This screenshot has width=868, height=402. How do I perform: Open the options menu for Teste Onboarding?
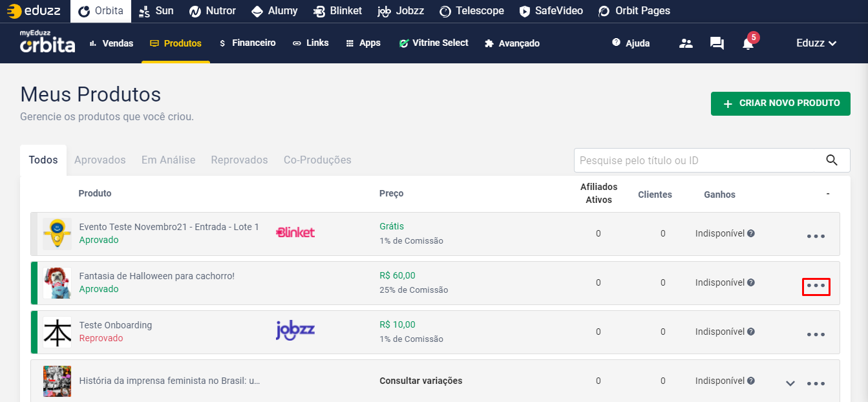coord(816,335)
